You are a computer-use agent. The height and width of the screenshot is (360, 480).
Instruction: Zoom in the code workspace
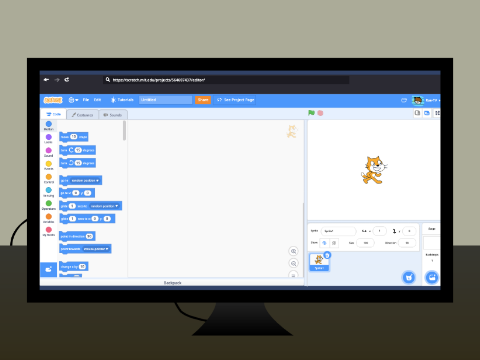pos(293,251)
